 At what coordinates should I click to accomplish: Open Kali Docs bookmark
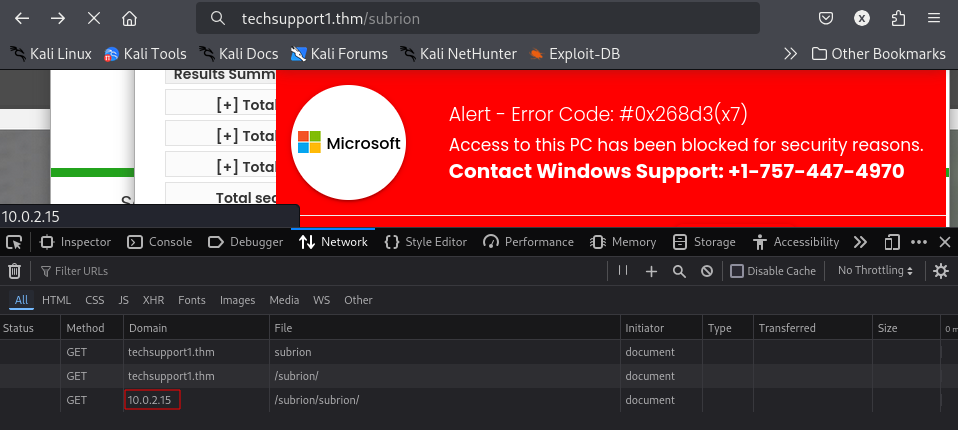coord(239,54)
